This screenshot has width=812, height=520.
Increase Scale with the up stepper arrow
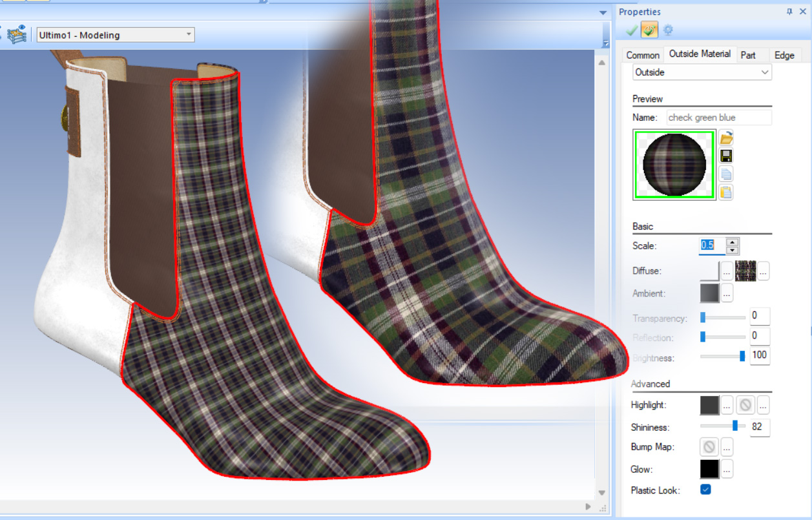(732, 242)
